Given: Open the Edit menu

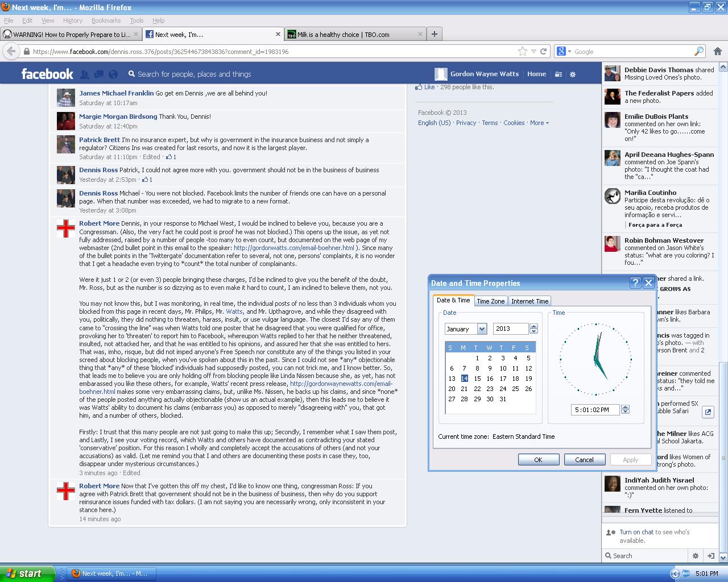Looking at the screenshot, I should coord(27,20).
